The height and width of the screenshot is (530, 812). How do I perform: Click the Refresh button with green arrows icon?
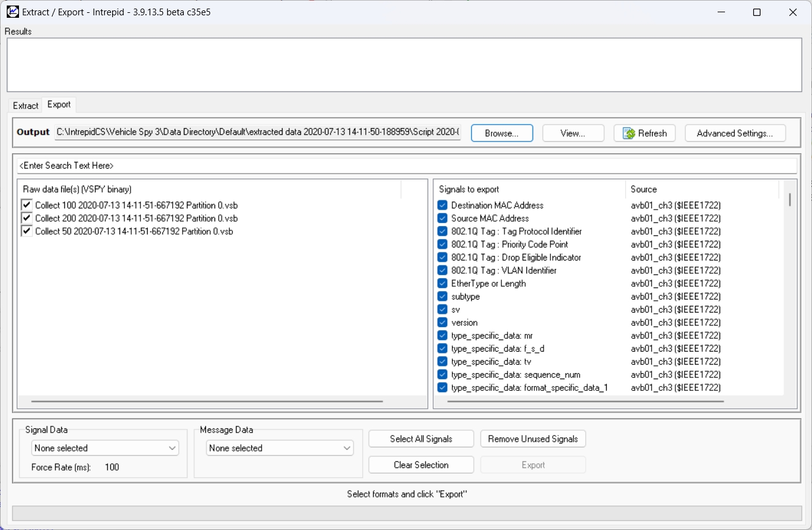645,133
